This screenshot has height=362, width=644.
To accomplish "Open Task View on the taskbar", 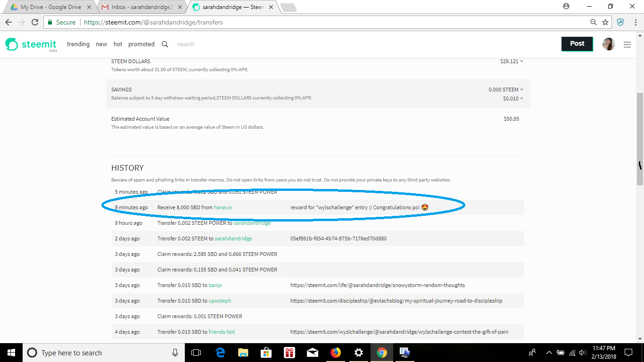I will pyautogui.click(x=196, y=352).
